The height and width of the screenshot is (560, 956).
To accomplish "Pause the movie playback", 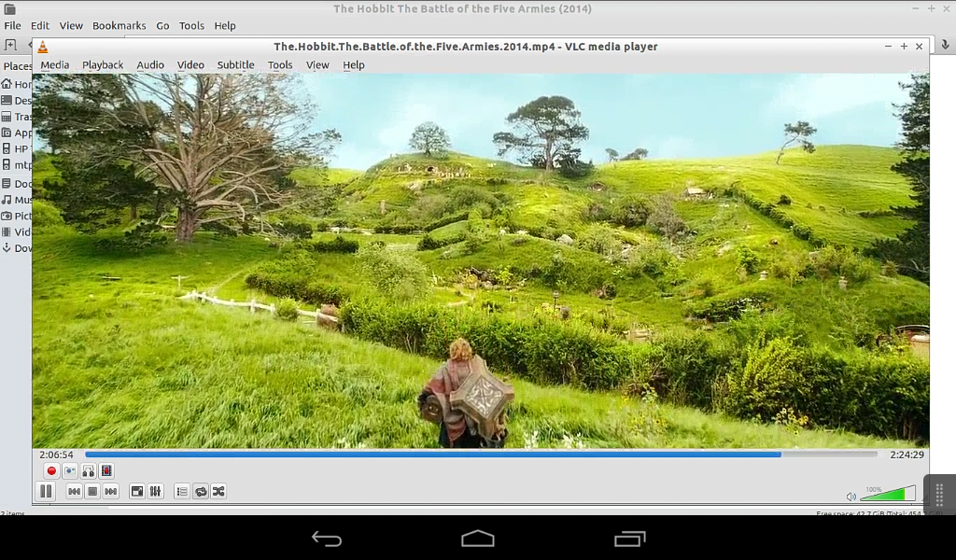I will [x=46, y=491].
